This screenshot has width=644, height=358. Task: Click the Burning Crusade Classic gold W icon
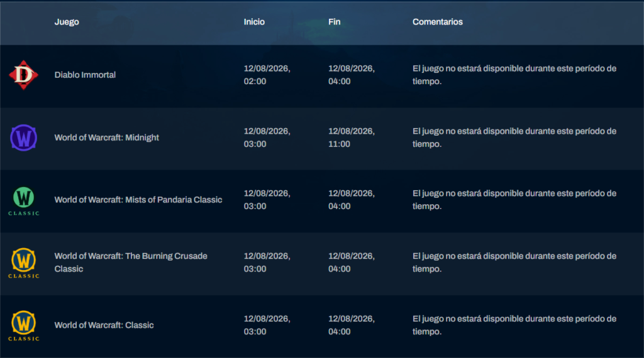[23, 263]
